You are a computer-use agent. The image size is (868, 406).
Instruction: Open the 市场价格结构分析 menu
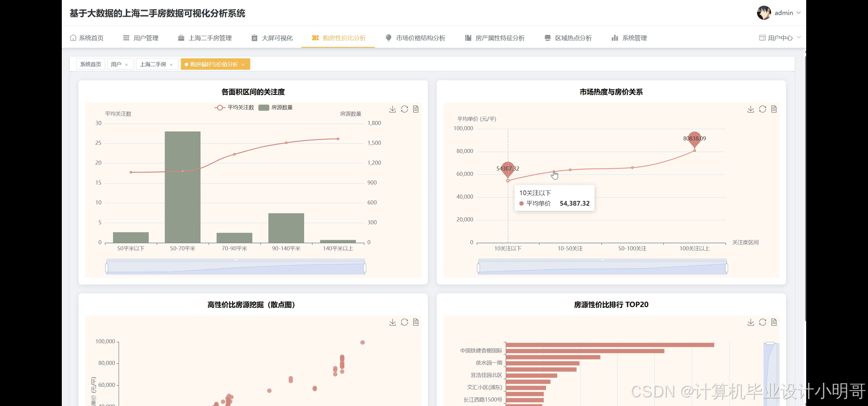point(415,38)
